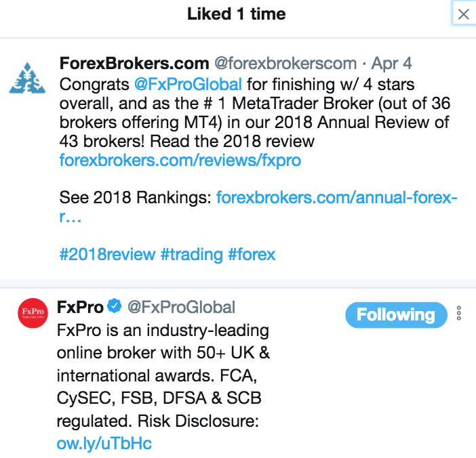Click the #2018review hashtag
This screenshot has height=458, width=476.
(107, 254)
